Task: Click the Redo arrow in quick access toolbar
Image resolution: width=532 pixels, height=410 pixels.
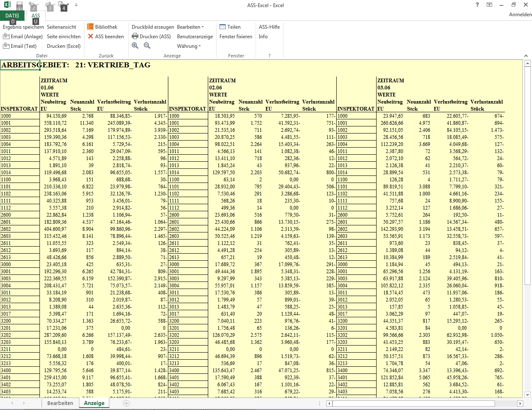Action: (48, 5)
